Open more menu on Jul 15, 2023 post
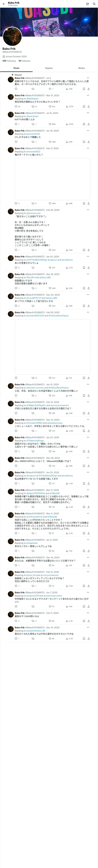This screenshot has width=98, height=868. (88, 113)
